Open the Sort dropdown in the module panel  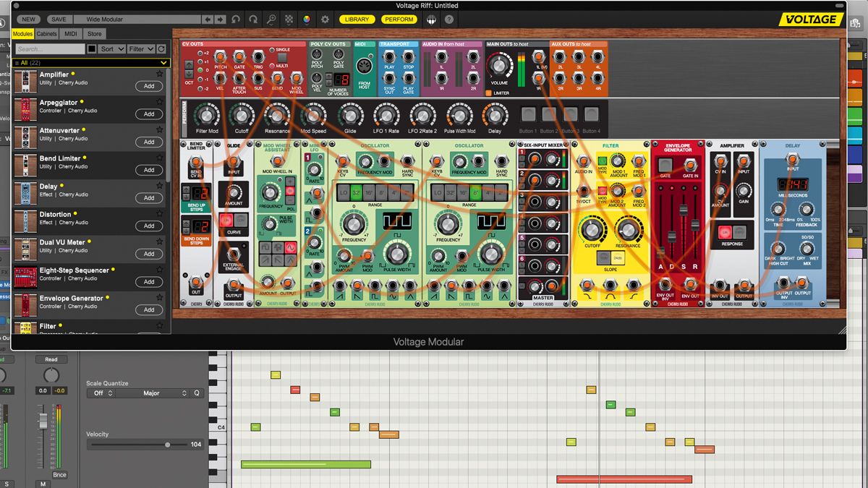(x=112, y=49)
